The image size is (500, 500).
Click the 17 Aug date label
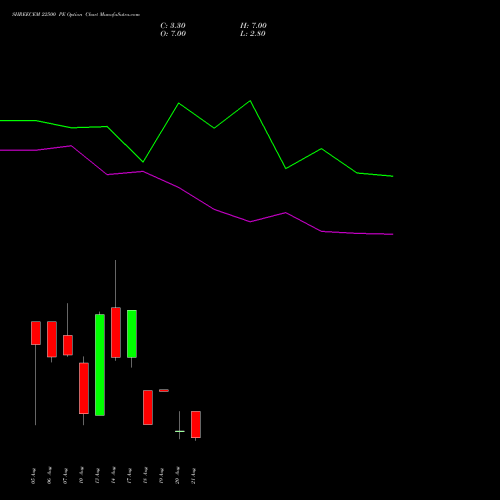click(129, 476)
